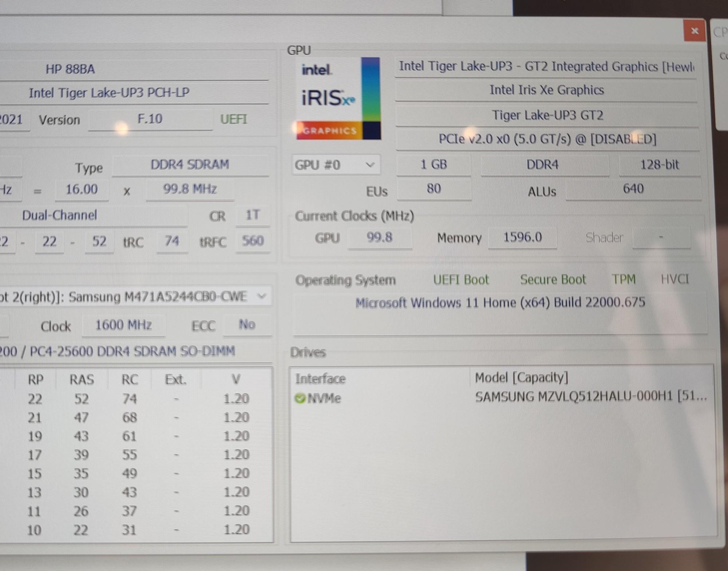Click the tRFC value 560
The height and width of the screenshot is (571, 728).
click(x=253, y=241)
